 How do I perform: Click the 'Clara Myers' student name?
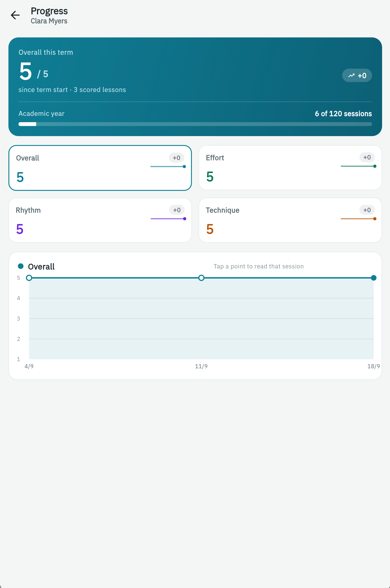point(49,21)
